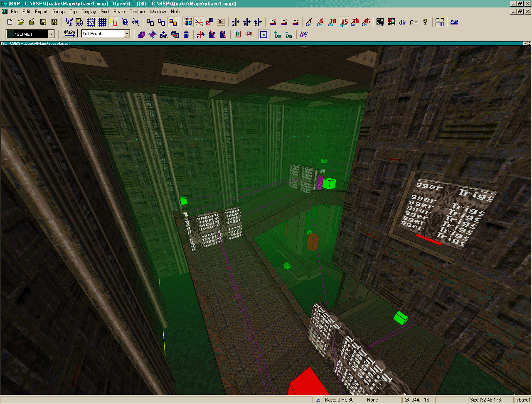Click the move arrows cube icon

(x=153, y=34)
